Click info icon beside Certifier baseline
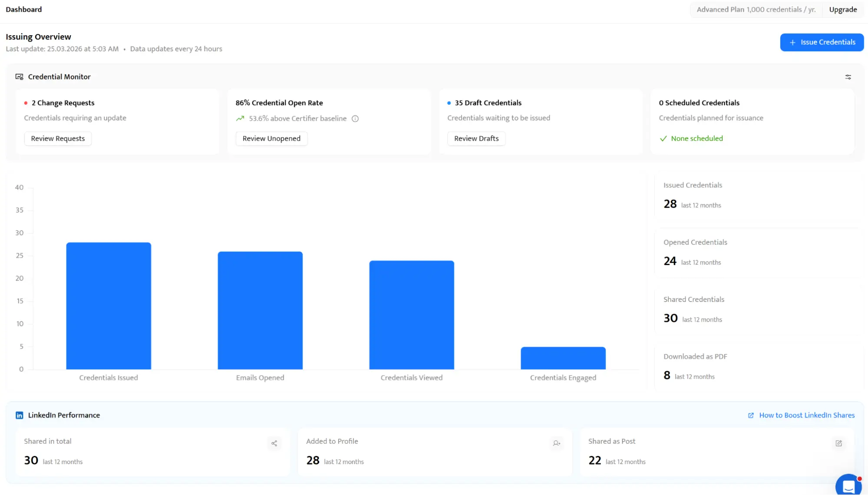This screenshot has width=868, height=495. click(x=355, y=119)
